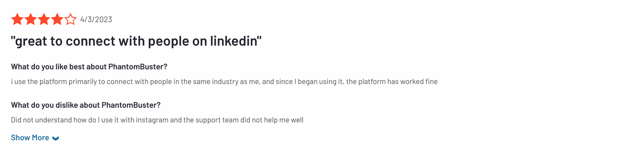
Task: Expand the review with Show More chevron
Action: [56, 138]
